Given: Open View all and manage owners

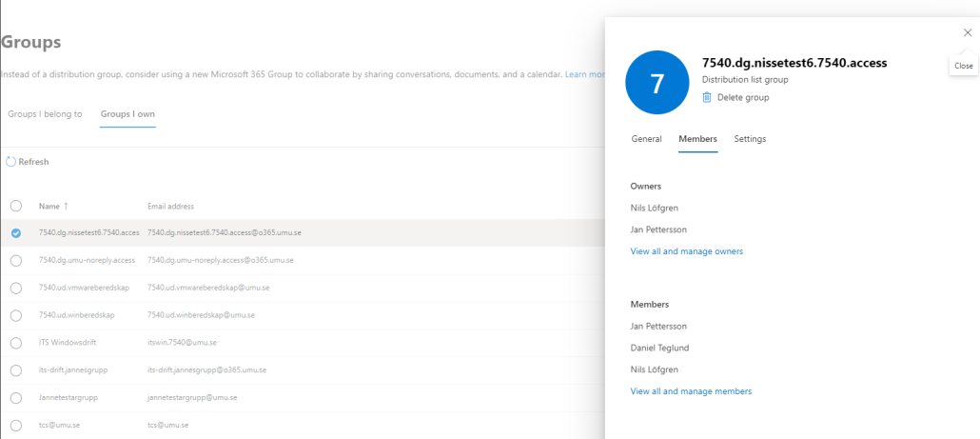Looking at the screenshot, I should click(687, 251).
